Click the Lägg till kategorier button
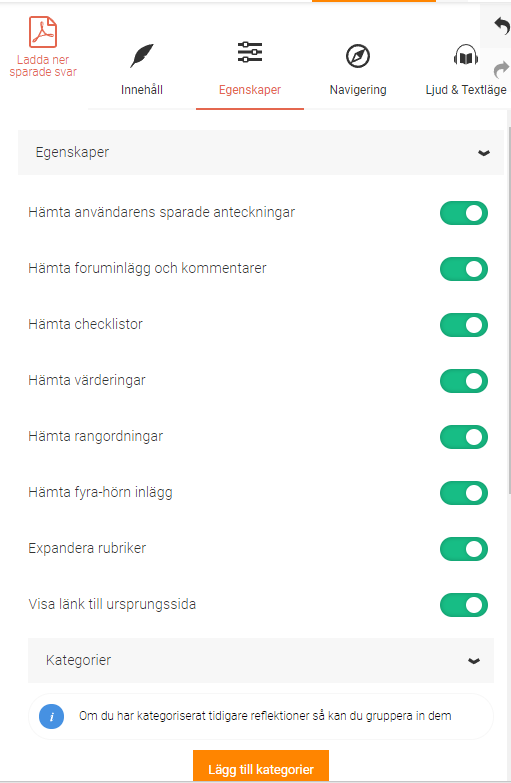Viewport: 511px width, 783px height. click(261, 766)
